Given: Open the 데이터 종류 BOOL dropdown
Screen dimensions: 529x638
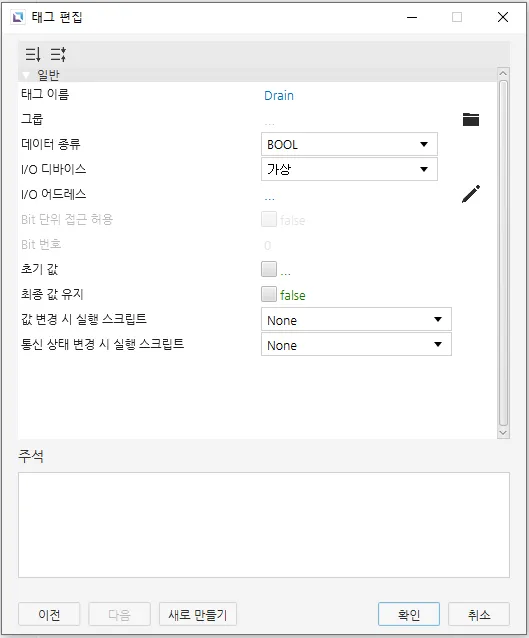Looking at the screenshot, I should (x=349, y=144).
